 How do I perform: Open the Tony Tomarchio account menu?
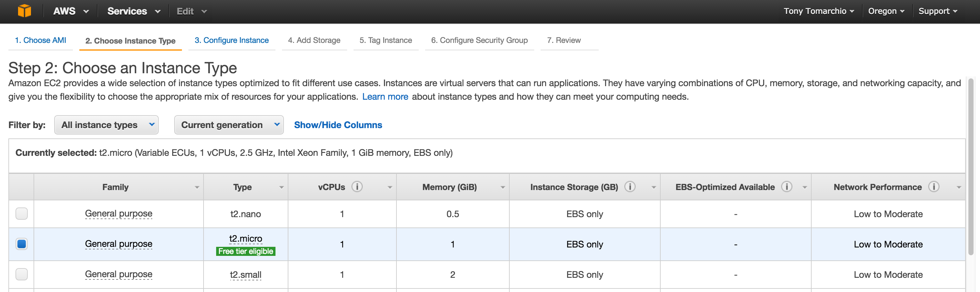pyautogui.click(x=819, y=11)
